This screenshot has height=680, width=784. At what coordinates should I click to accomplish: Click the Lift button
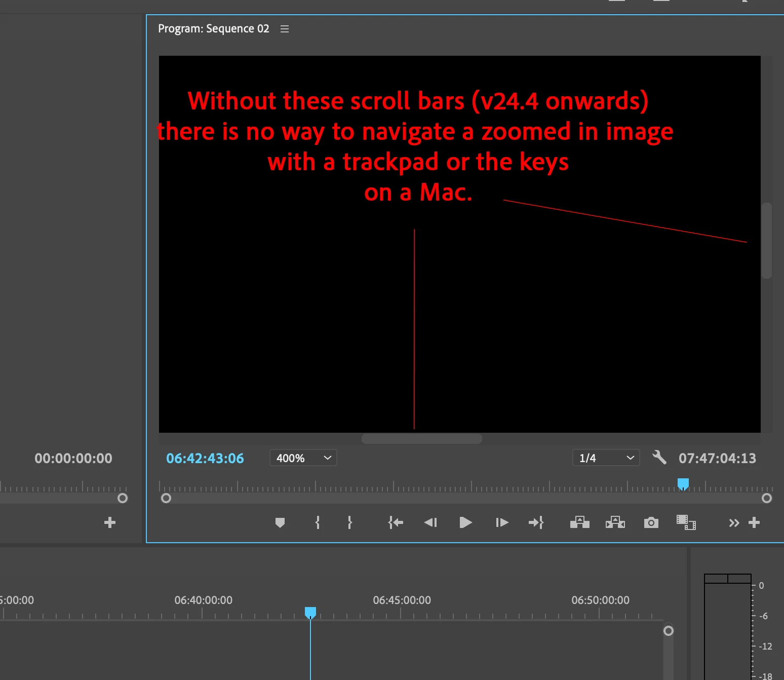pyautogui.click(x=580, y=522)
